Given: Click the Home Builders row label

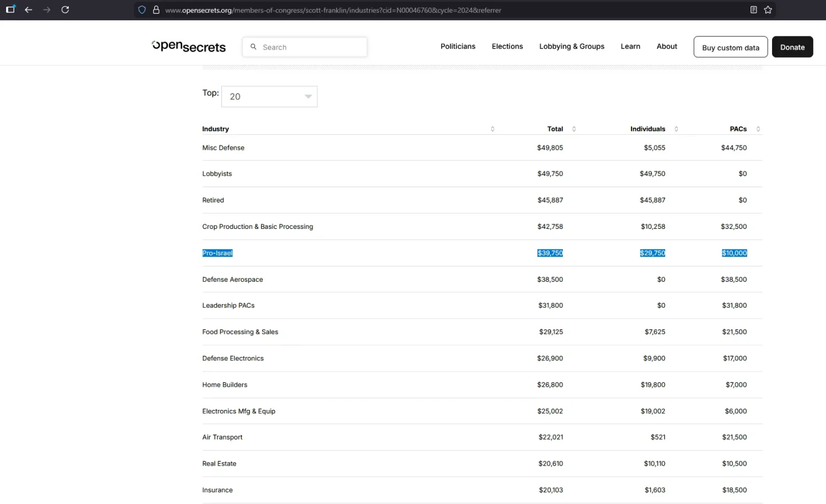Looking at the screenshot, I should coord(225,385).
